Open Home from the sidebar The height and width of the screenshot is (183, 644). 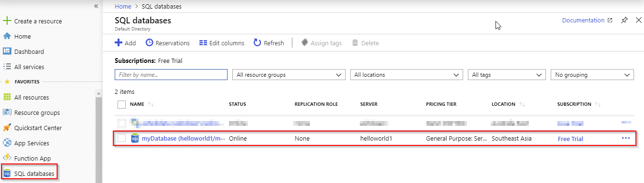pos(22,36)
